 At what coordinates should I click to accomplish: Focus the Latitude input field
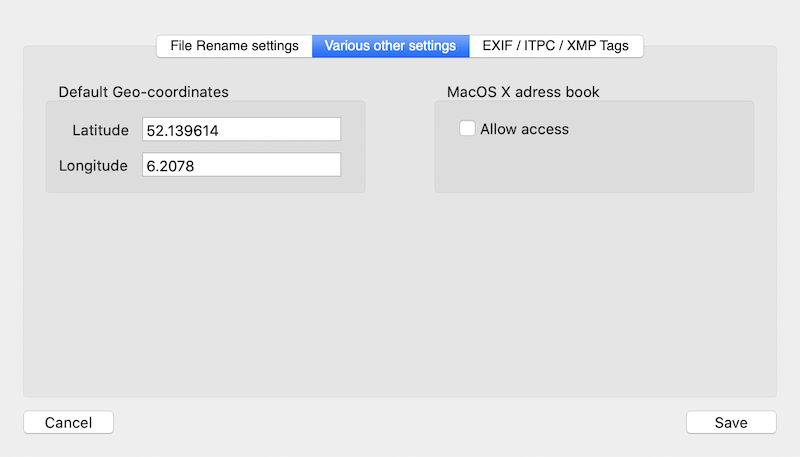(x=241, y=130)
